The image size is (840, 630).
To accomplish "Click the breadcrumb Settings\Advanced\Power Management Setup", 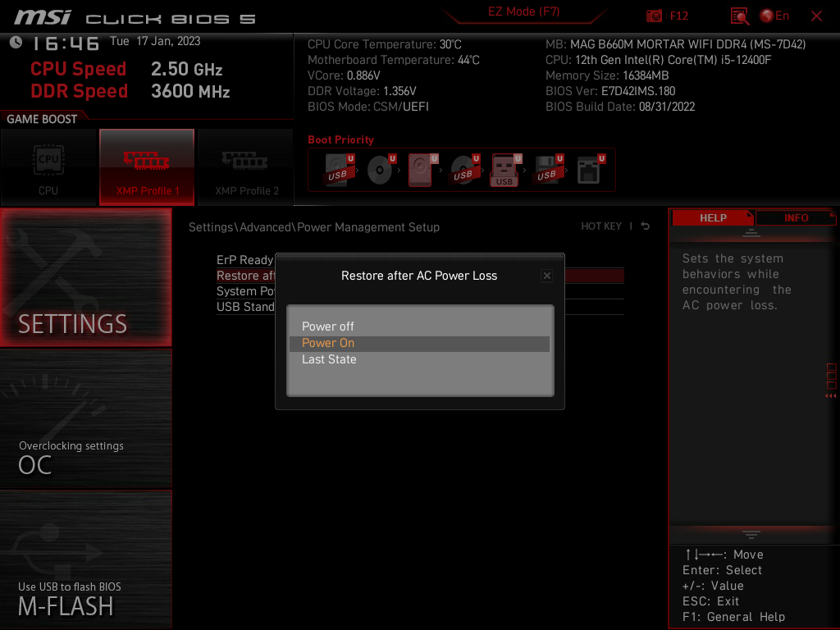I will (314, 227).
